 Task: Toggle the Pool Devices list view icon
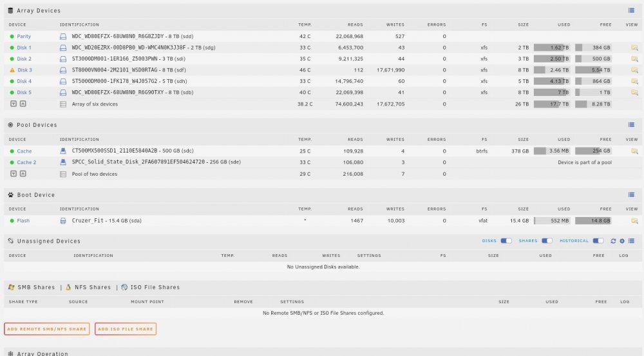(631, 125)
